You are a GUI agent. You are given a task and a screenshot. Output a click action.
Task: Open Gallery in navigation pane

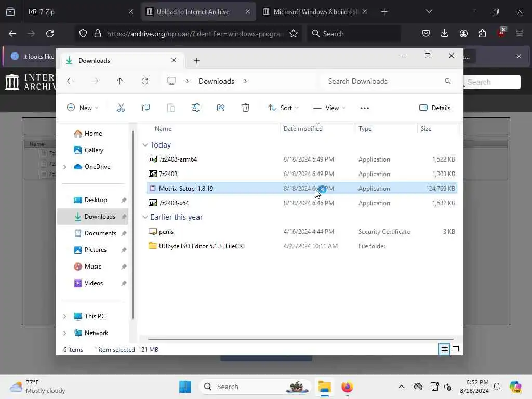[x=89, y=150]
